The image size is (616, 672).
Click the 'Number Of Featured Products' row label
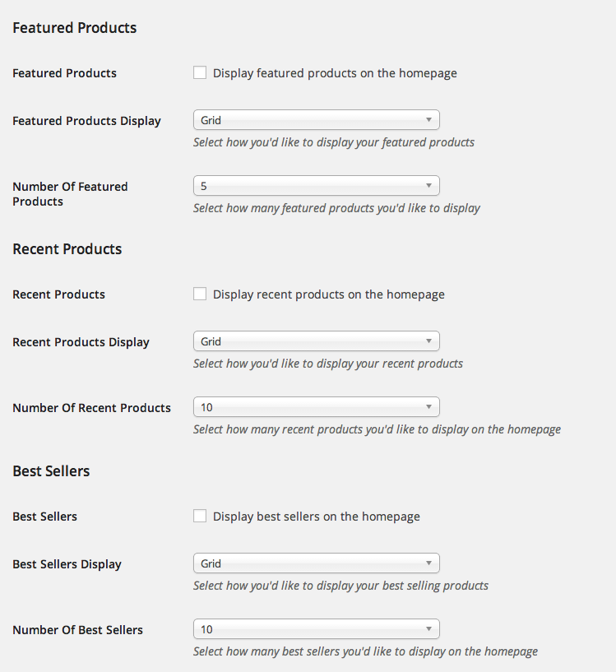click(70, 194)
